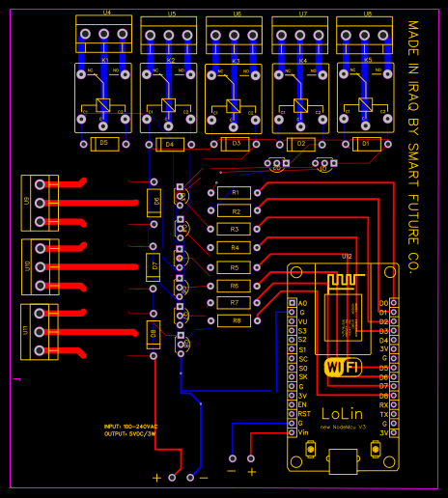Select resistor R6 footprint
This screenshot has height=498, width=448.
(x=234, y=286)
